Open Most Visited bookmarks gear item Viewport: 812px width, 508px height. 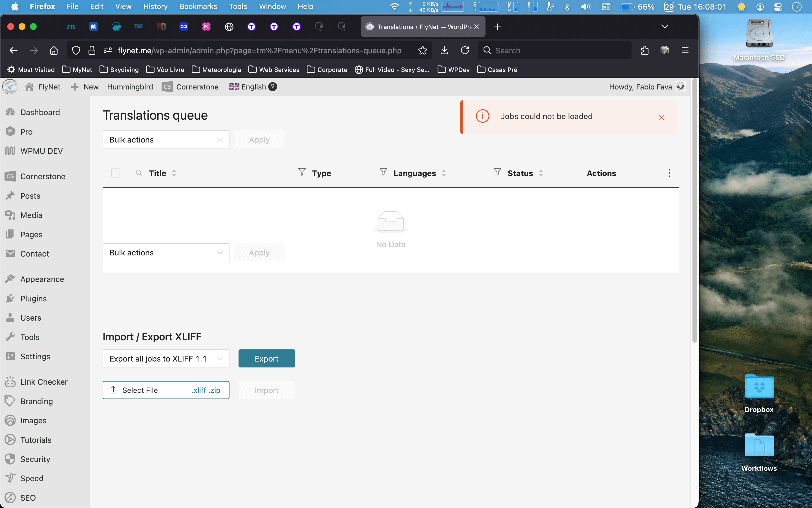31,69
